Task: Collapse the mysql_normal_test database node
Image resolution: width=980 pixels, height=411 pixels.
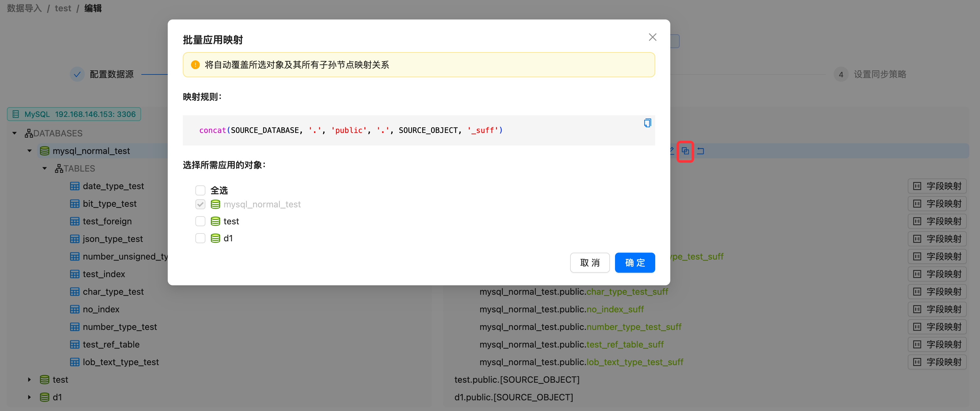Action: [x=30, y=151]
